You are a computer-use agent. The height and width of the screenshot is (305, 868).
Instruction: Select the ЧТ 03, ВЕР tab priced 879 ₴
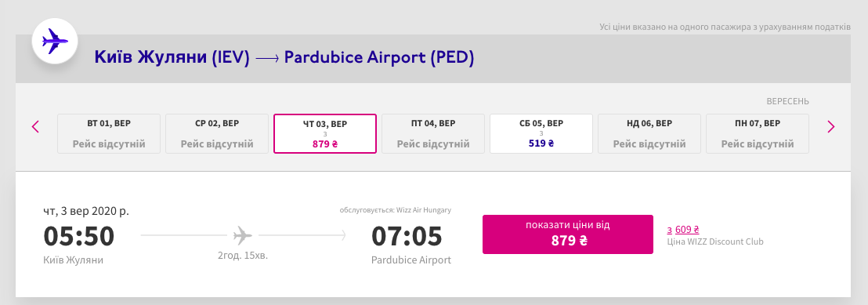tap(325, 133)
